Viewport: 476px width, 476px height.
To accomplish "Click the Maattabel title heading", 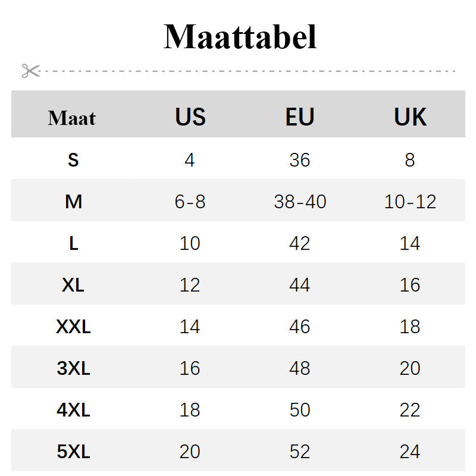I will pos(240,37).
